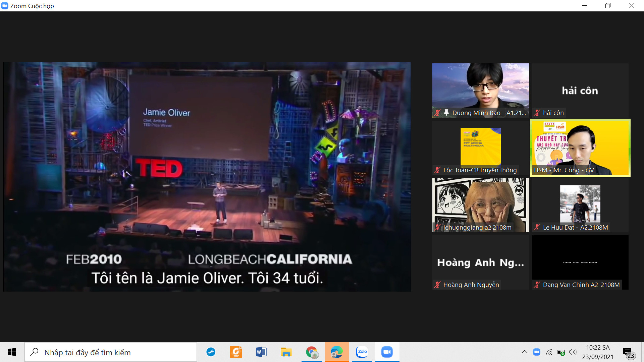Click muted microphone icon on Duong Minh Bao tile
644x362 pixels.
click(437, 113)
